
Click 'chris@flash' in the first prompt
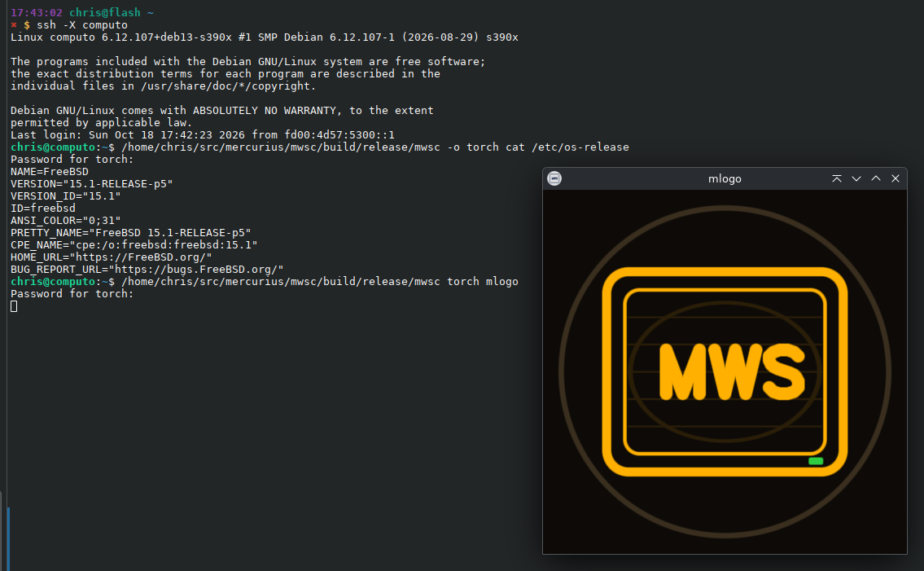coord(105,12)
